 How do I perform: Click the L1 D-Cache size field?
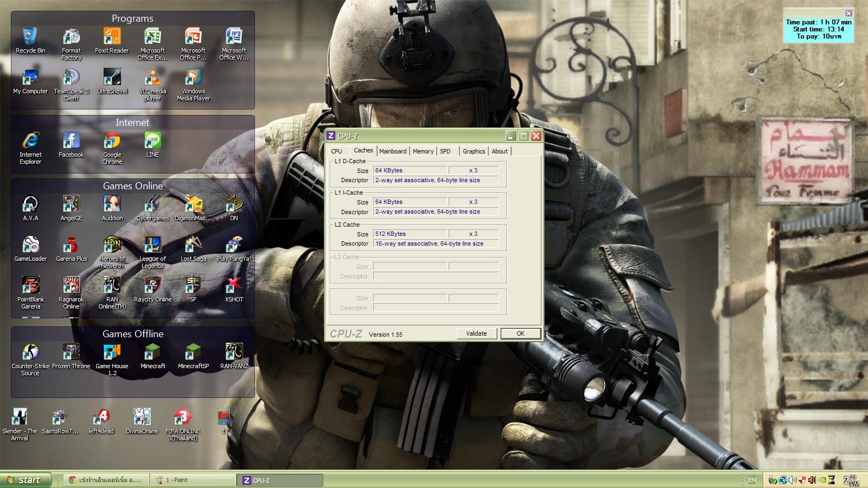tap(410, 170)
